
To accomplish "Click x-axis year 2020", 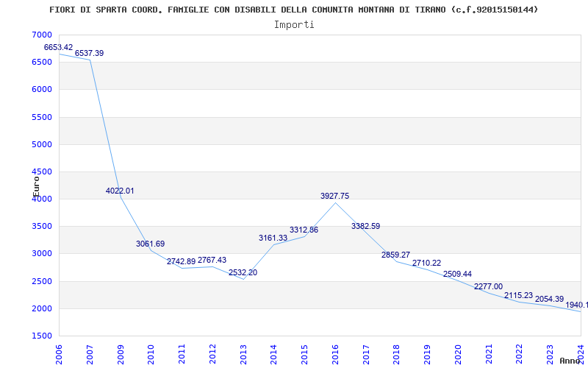I will tap(458, 354).
